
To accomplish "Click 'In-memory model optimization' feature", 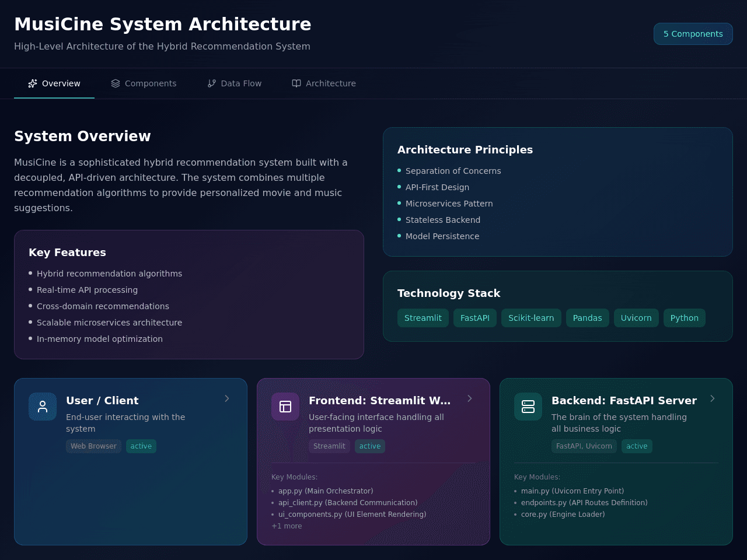I will [100, 339].
